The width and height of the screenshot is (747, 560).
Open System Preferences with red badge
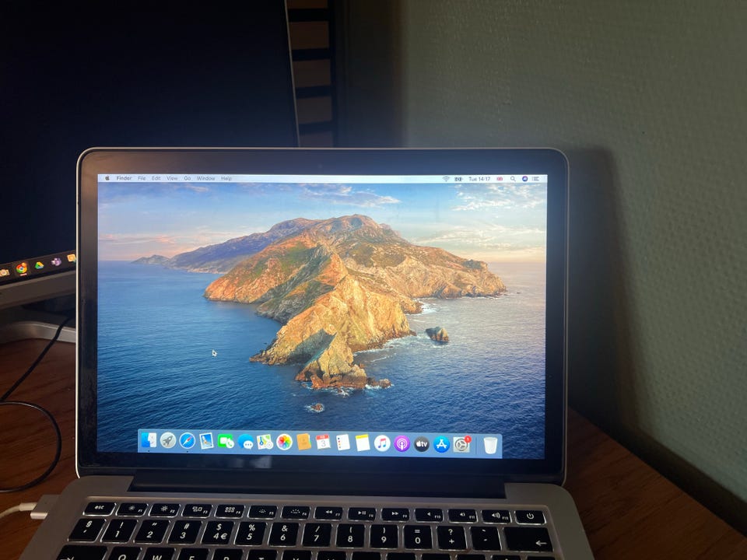pyautogui.click(x=461, y=445)
